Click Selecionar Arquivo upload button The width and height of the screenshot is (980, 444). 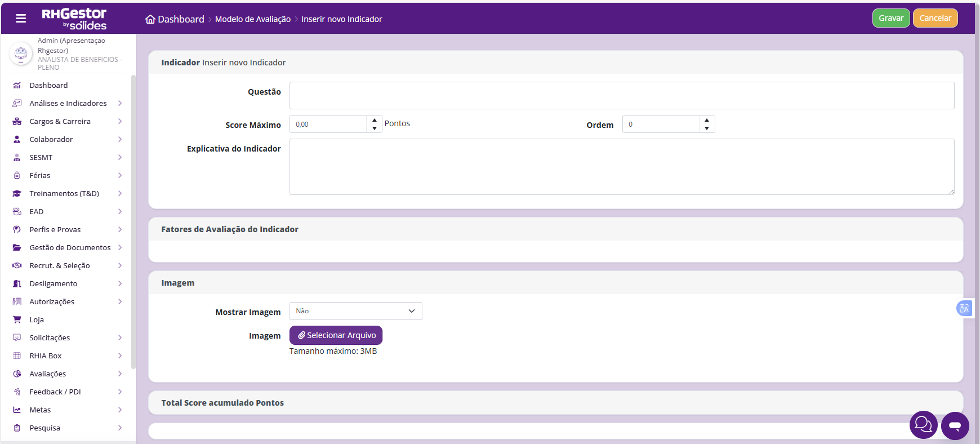[x=336, y=335]
